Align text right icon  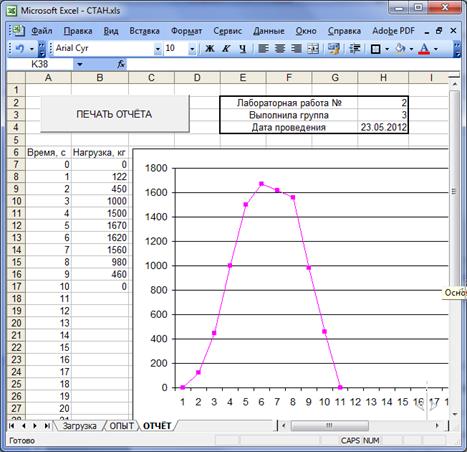(x=296, y=49)
